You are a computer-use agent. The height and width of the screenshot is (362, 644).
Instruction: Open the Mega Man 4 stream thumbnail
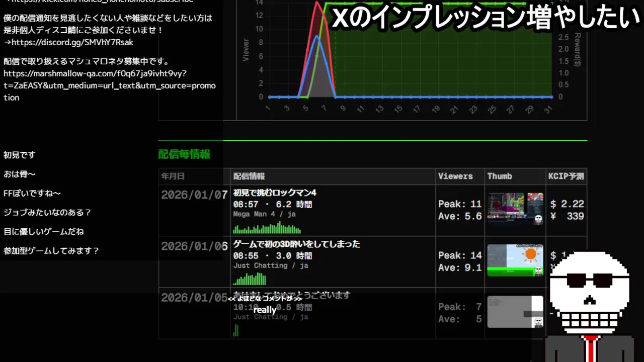pyautogui.click(x=515, y=209)
